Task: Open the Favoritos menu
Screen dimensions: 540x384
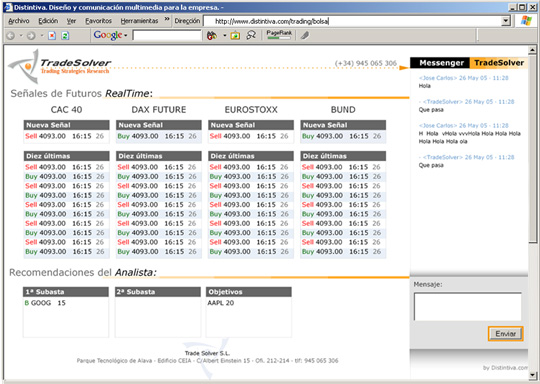Action: click(x=98, y=21)
